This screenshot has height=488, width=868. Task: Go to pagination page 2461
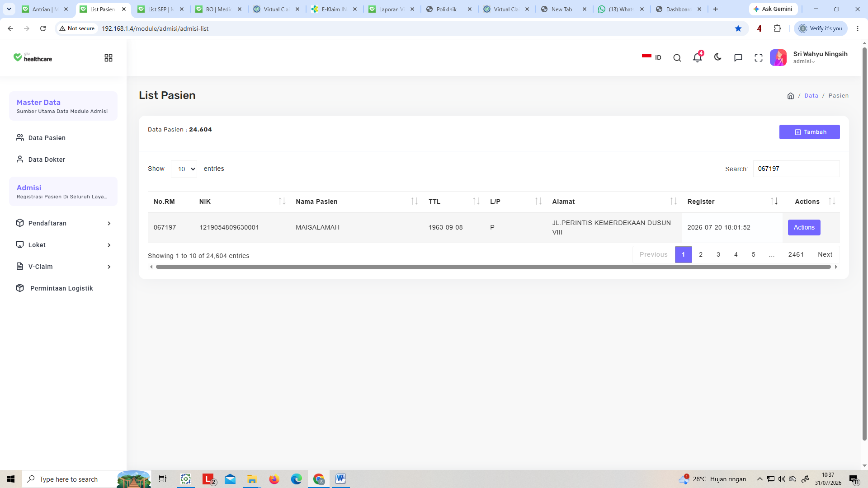pyautogui.click(x=796, y=254)
